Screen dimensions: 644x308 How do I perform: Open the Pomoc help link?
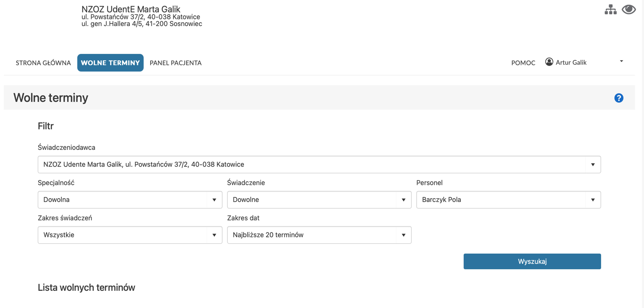pyautogui.click(x=523, y=63)
